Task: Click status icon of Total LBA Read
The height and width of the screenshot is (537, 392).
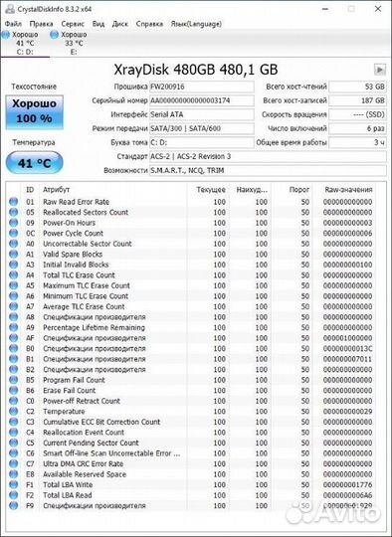Action: tap(13, 495)
